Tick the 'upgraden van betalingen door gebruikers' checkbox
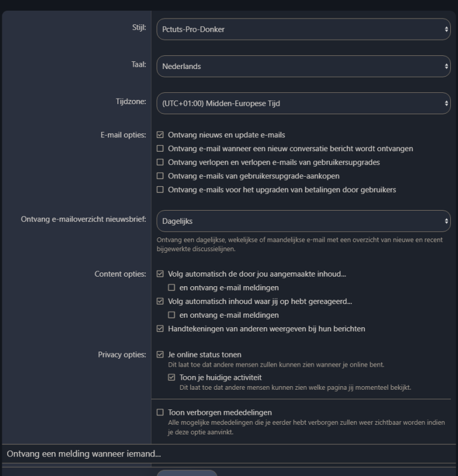 [160, 190]
